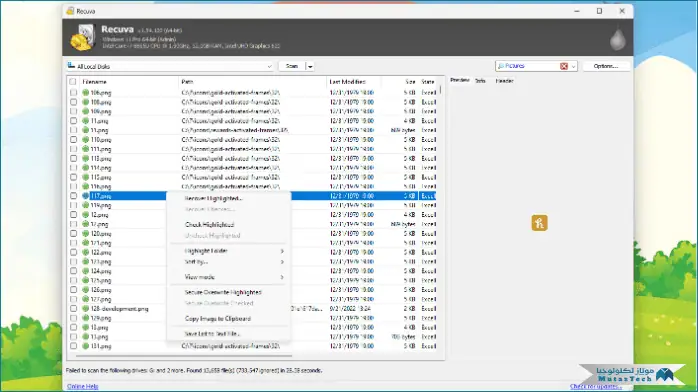Open the Online Help link
This screenshot has height=392, width=698.
[x=82, y=386]
